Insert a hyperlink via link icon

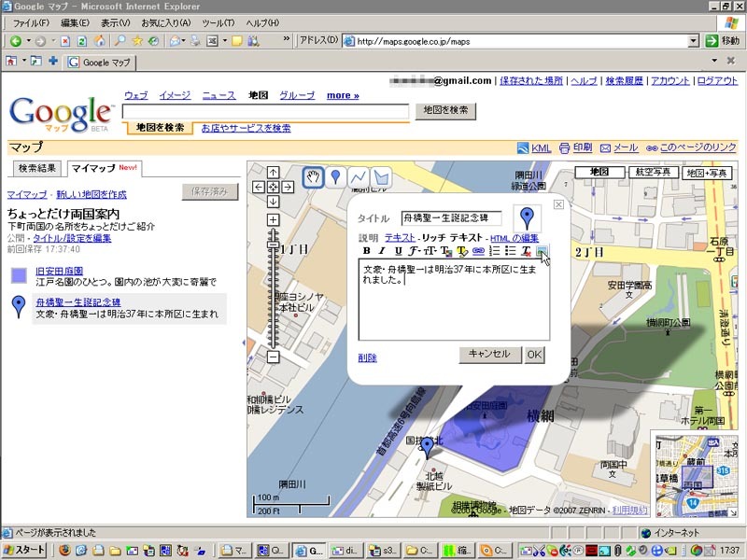click(x=478, y=250)
